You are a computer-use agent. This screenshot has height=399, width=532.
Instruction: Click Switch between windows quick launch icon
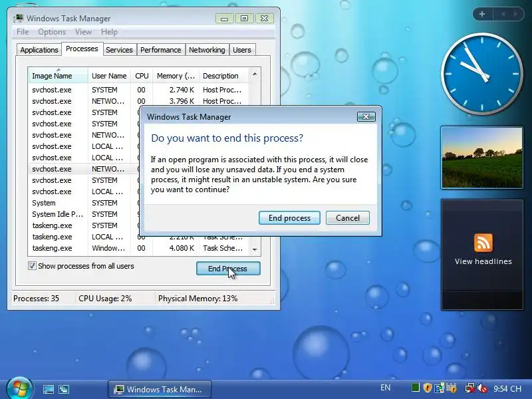64,389
